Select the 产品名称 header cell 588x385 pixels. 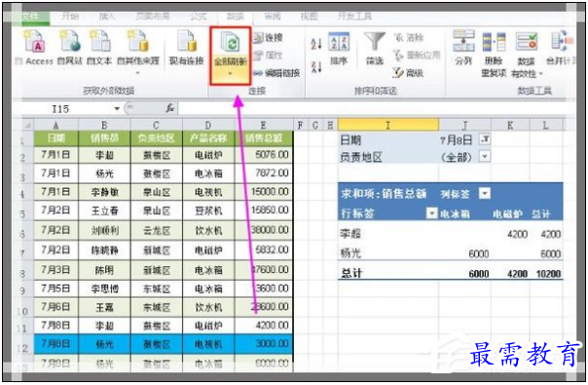tap(208, 138)
